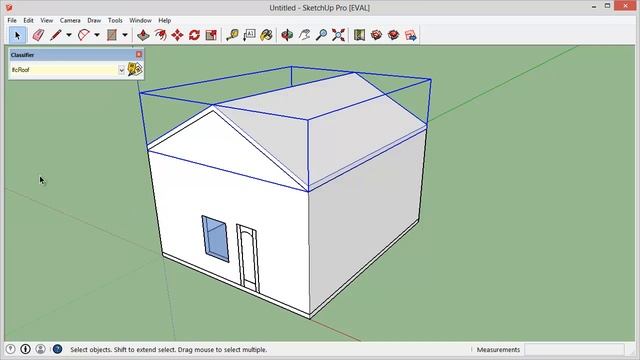Select the arrow Select tool
This screenshot has height=360, width=640.
click(18, 35)
